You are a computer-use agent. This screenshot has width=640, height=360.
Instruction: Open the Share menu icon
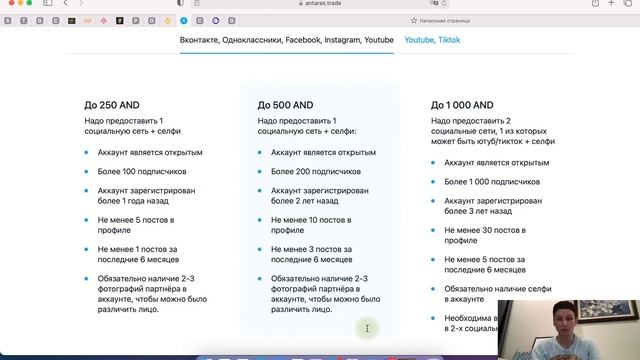pyautogui.click(x=596, y=3)
